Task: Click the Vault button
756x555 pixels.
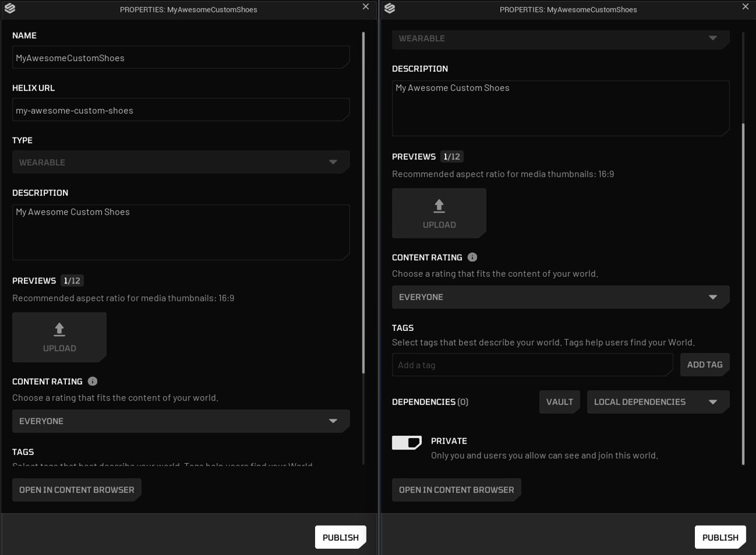Action: click(560, 402)
